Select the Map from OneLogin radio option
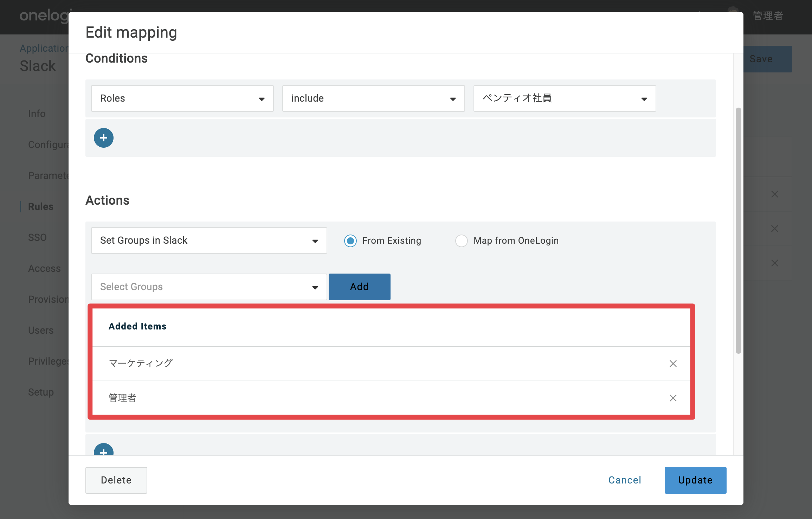 point(462,241)
